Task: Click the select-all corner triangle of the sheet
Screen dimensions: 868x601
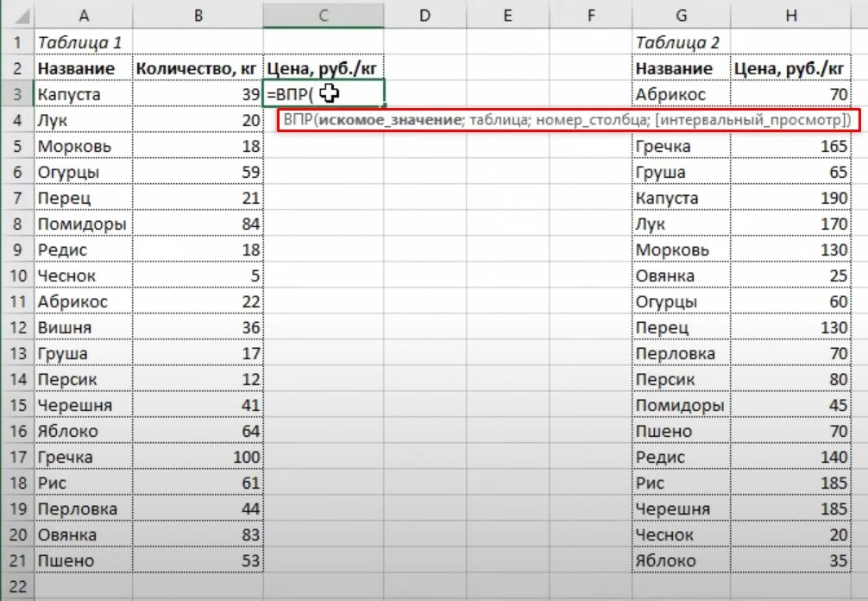Action: [17, 15]
